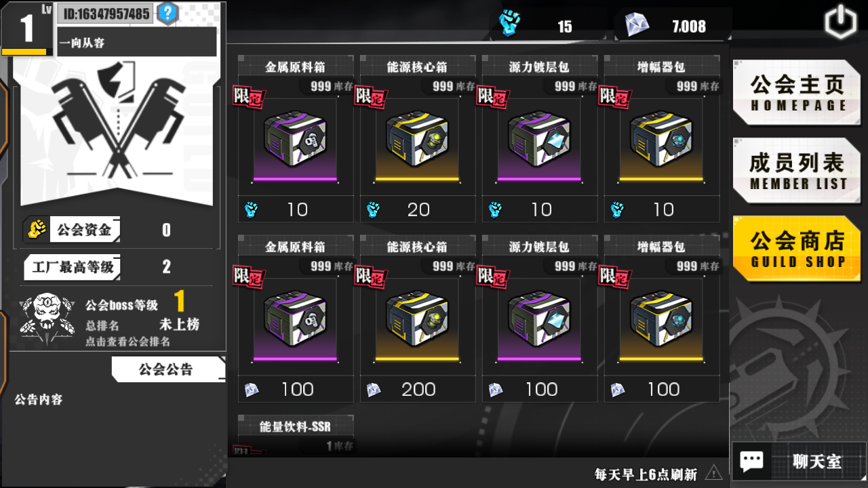
Task: Open the blue question mark help icon
Action: coord(167,13)
